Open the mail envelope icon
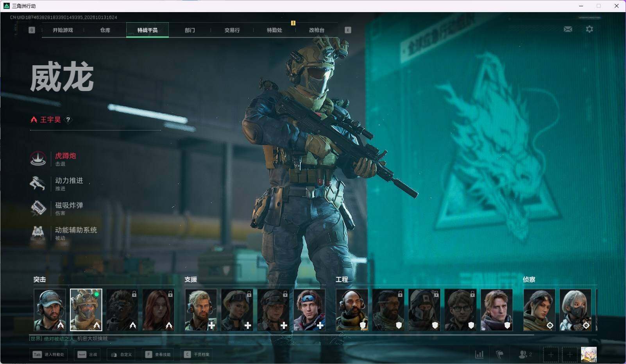Viewport: 626px width, 364px height. 568,29
